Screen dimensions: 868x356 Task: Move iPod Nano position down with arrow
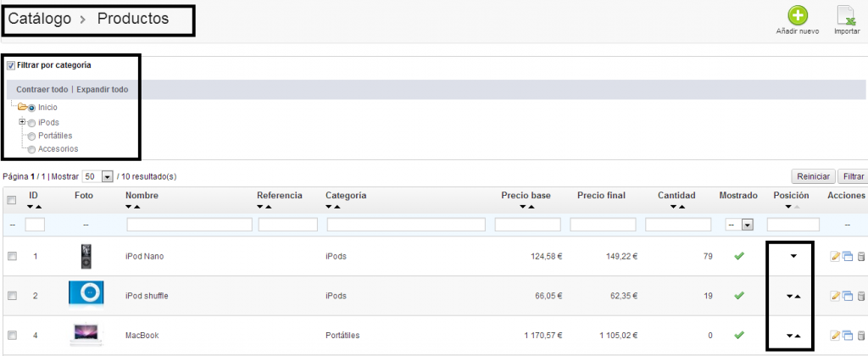point(793,256)
